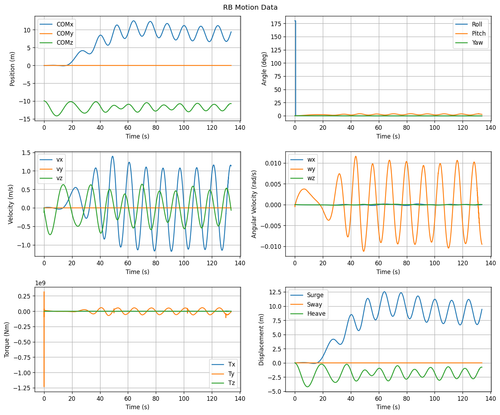Click green line sample beside COMz legend
The height and width of the screenshot is (415, 500).
coord(46,43)
